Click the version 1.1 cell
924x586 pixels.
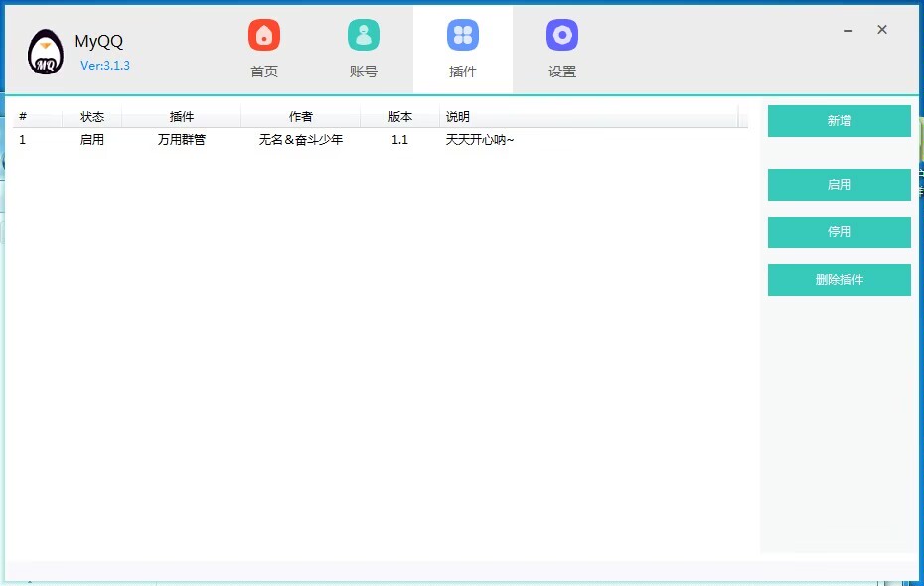click(x=399, y=139)
